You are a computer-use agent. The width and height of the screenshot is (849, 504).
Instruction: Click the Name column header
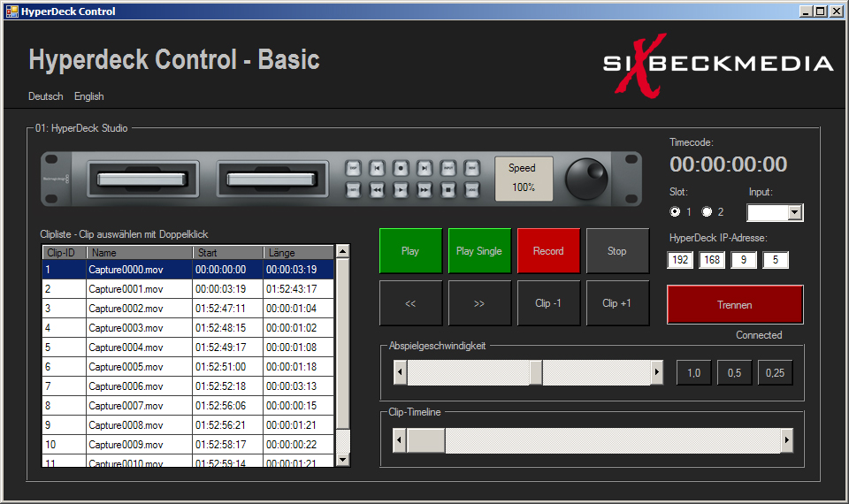pos(139,253)
